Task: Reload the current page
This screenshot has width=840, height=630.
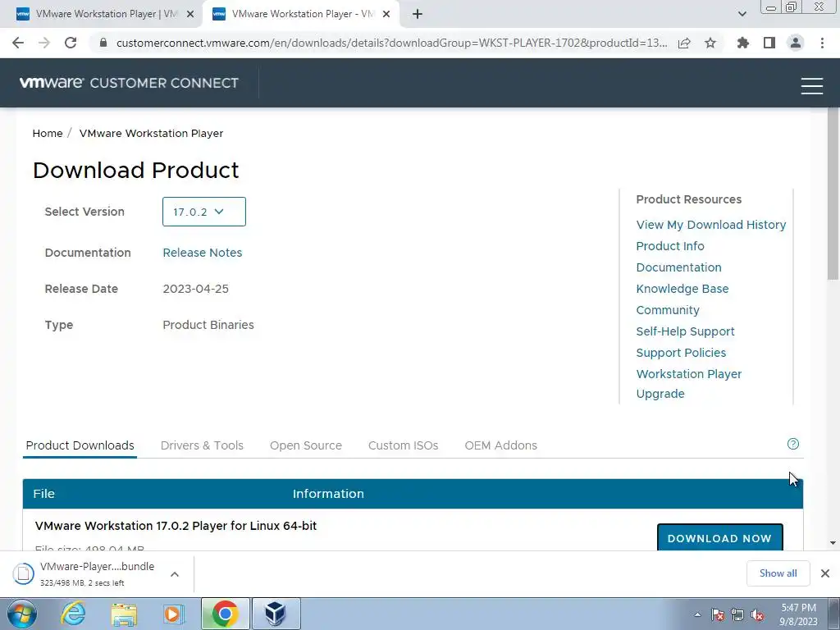Action: point(71,43)
